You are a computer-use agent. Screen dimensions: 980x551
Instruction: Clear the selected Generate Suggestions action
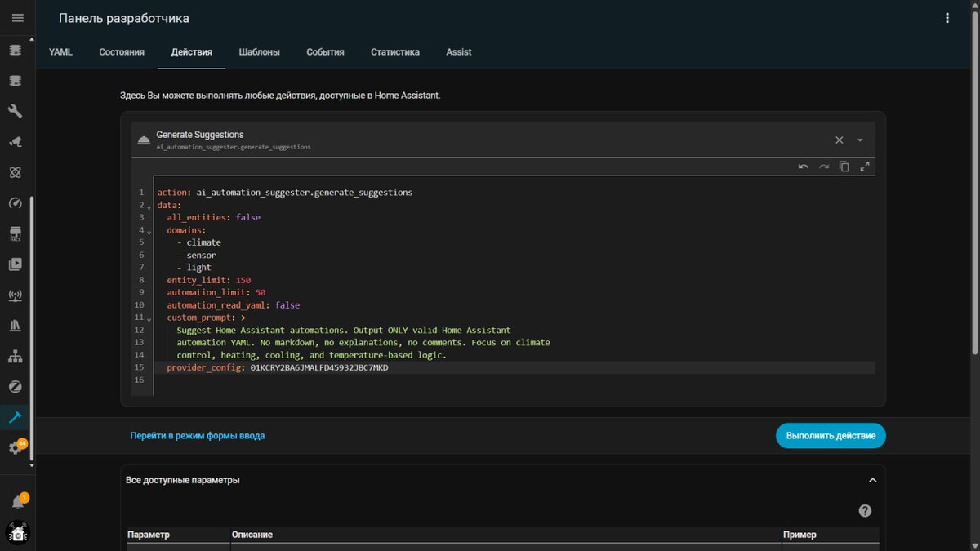click(840, 140)
